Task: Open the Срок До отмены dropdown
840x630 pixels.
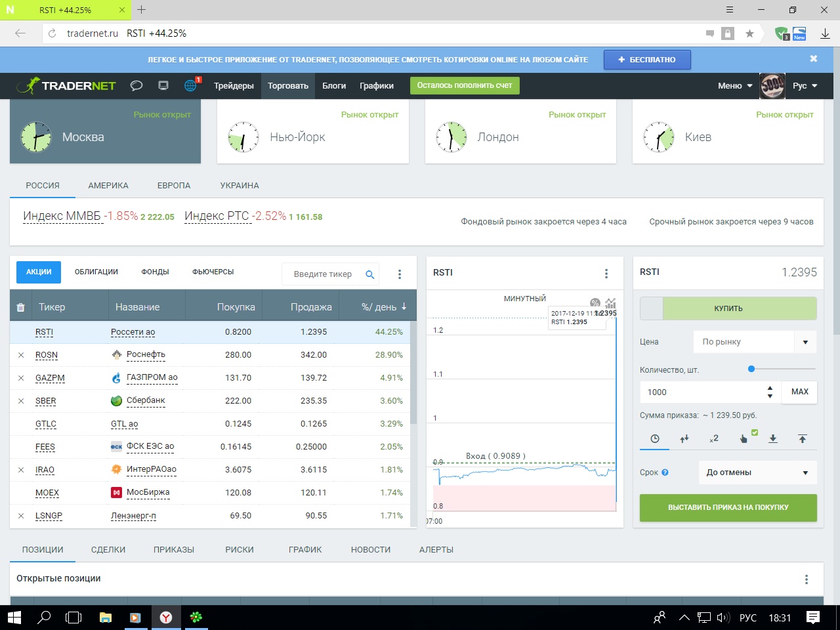Action: point(758,472)
